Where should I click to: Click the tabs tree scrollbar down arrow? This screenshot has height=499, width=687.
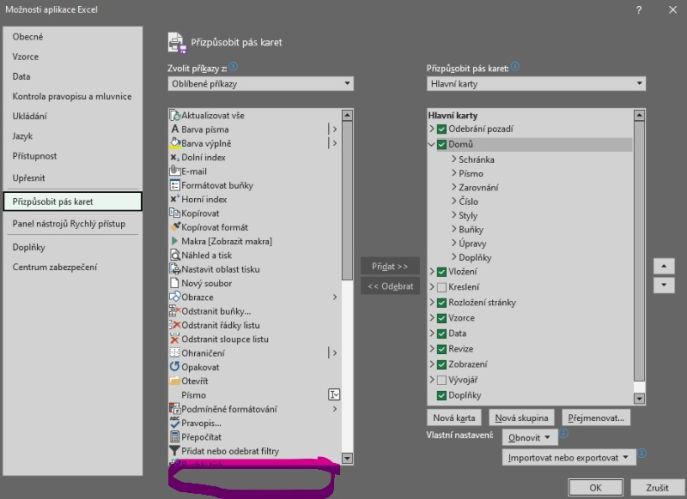pos(639,398)
